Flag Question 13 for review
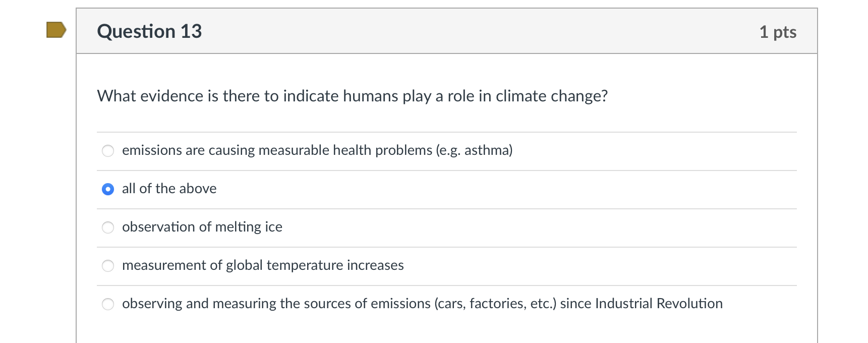The height and width of the screenshot is (343, 868). coord(56,30)
